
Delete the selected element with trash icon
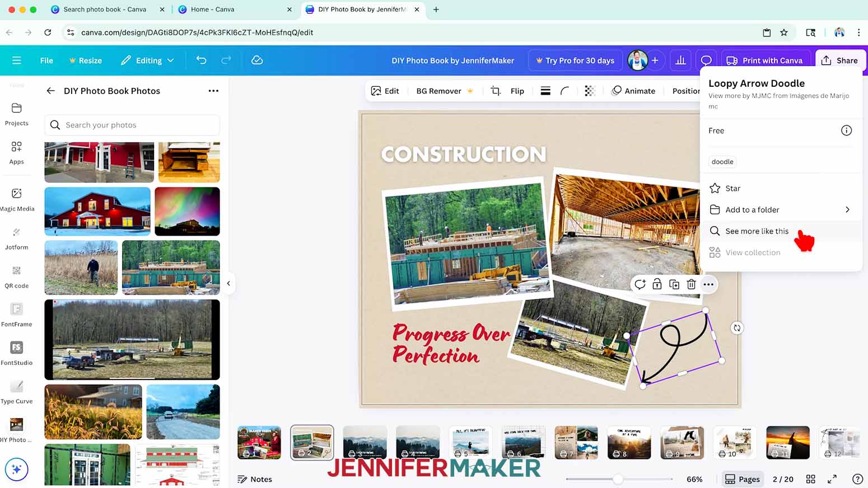pos(692,284)
